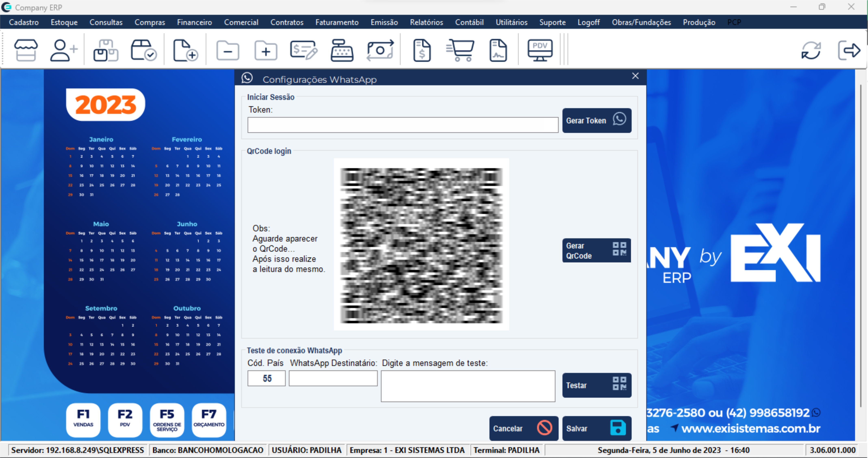Viewport: 868px width, 458px height.
Task: Open the Comercial menu
Action: 241,22
